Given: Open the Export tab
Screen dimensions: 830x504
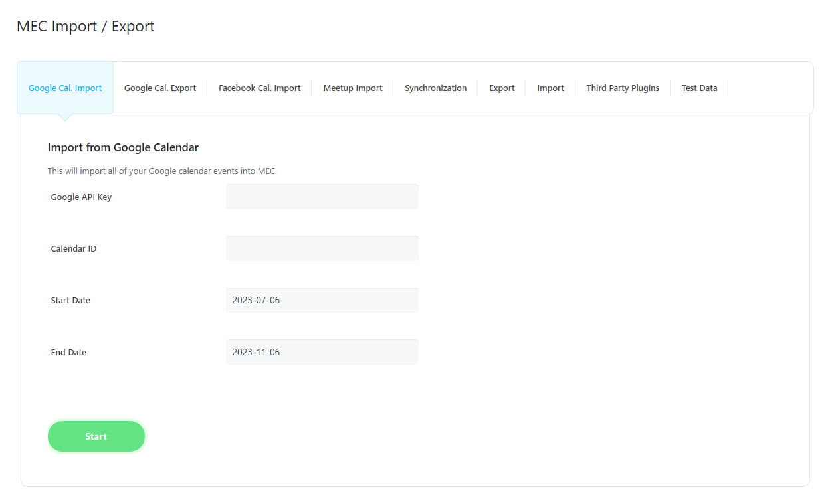Looking at the screenshot, I should point(502,88).
